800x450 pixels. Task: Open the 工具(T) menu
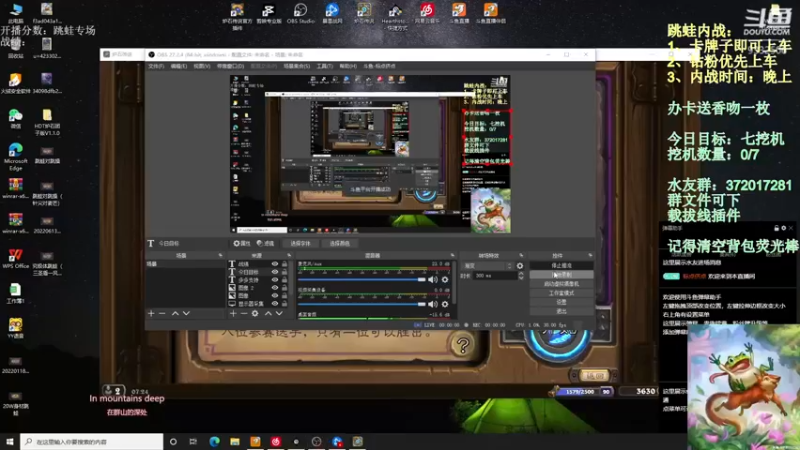coord(324,66)
